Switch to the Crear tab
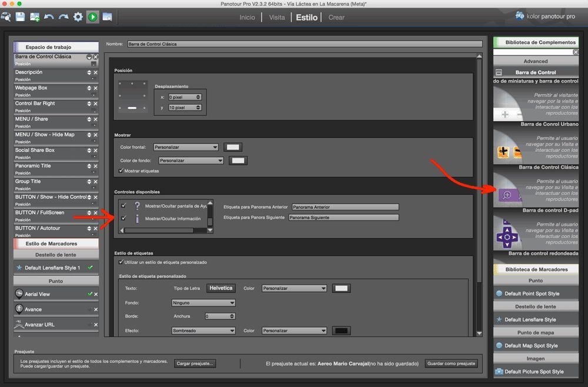 tap(336, 17)
